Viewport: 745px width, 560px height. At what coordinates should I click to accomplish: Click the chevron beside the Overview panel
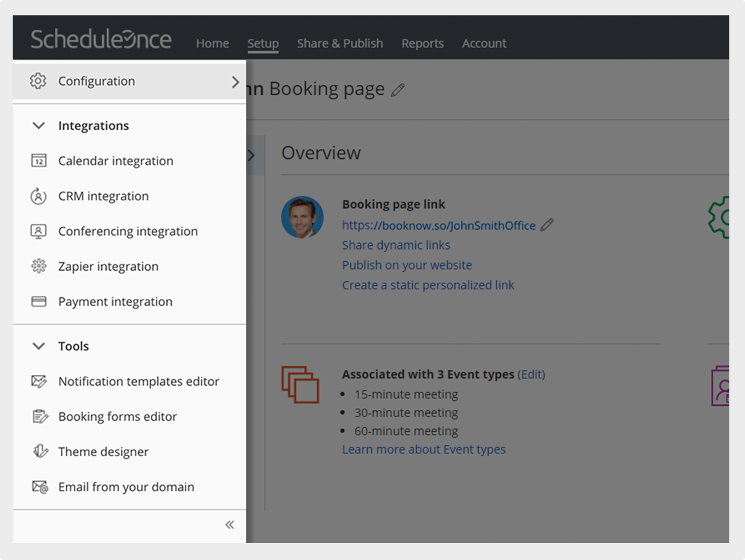251,156
